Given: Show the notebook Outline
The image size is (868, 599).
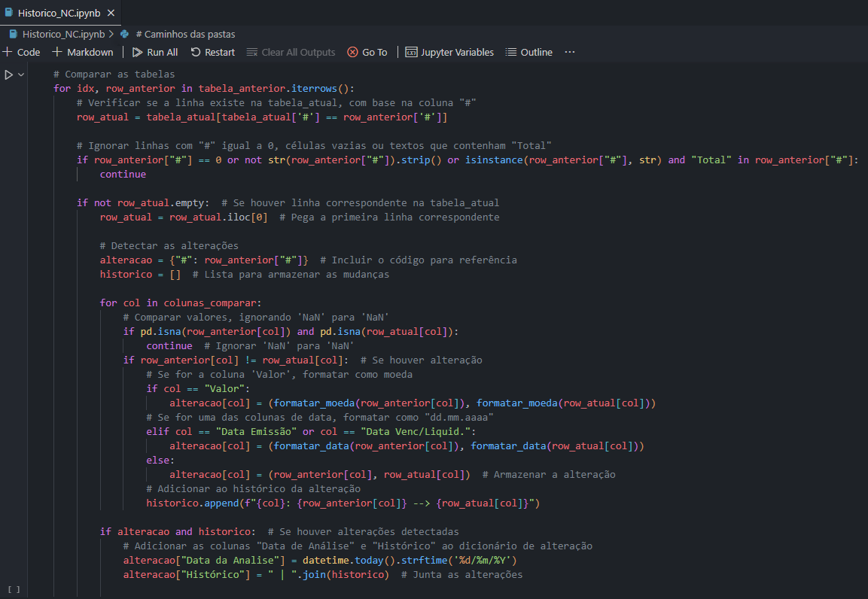Looking at the screenshot, I should [528, 52].
